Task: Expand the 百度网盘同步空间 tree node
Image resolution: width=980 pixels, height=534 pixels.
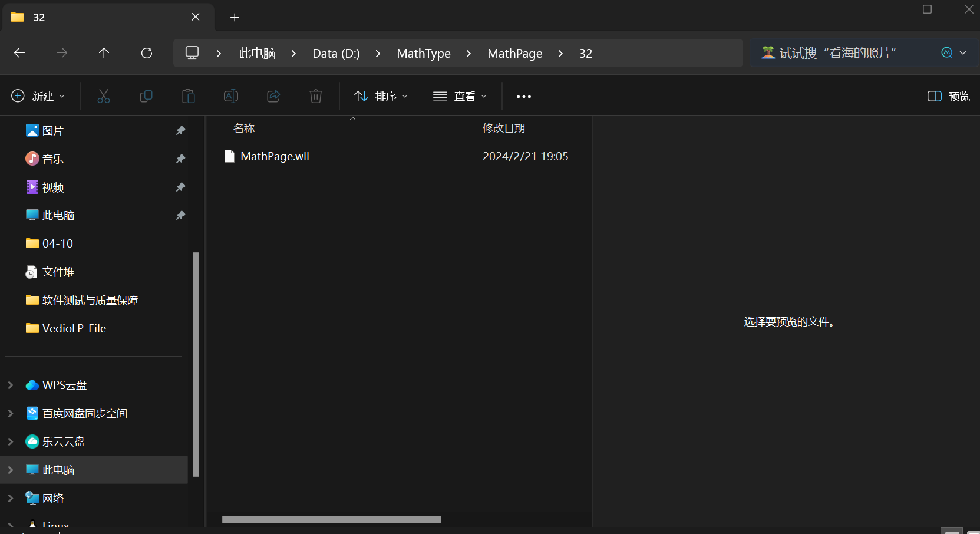Action: tap(10, 413)
